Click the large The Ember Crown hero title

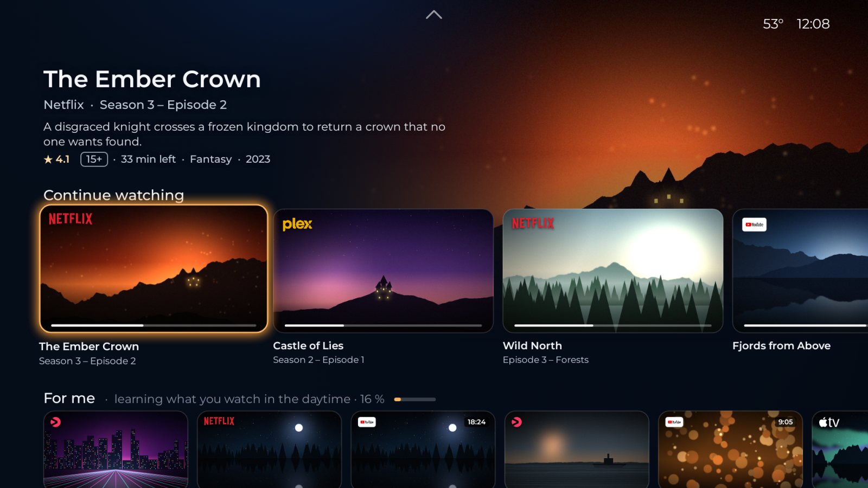click(152, 79)
